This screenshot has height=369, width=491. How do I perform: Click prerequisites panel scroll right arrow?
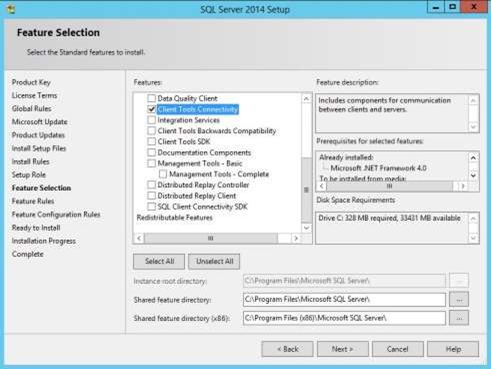(463, 186)
